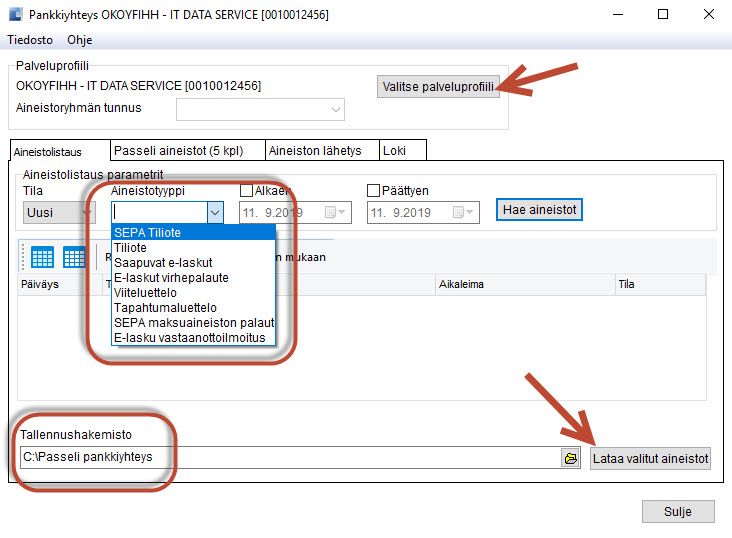
Task: Click the Hae aineistot button
Action: click(x=539, y=210)
